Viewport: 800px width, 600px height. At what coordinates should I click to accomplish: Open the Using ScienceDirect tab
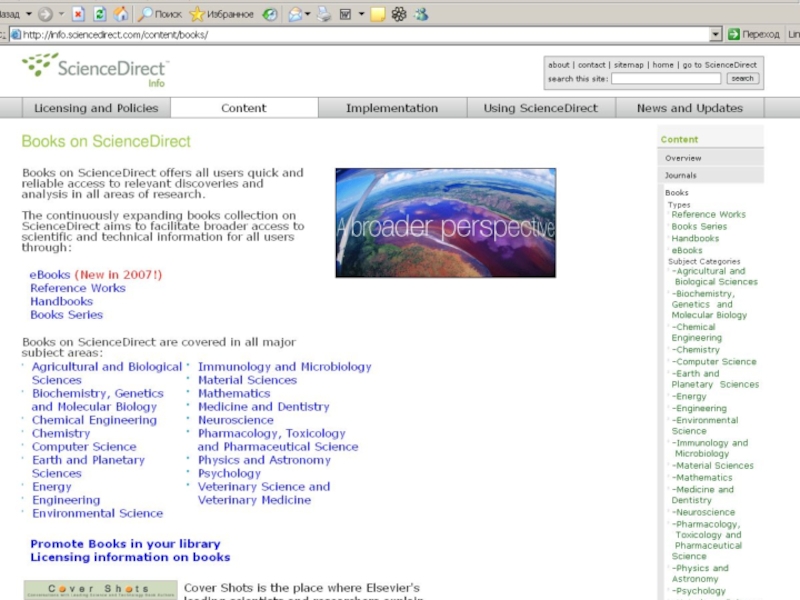pos(540,108)
